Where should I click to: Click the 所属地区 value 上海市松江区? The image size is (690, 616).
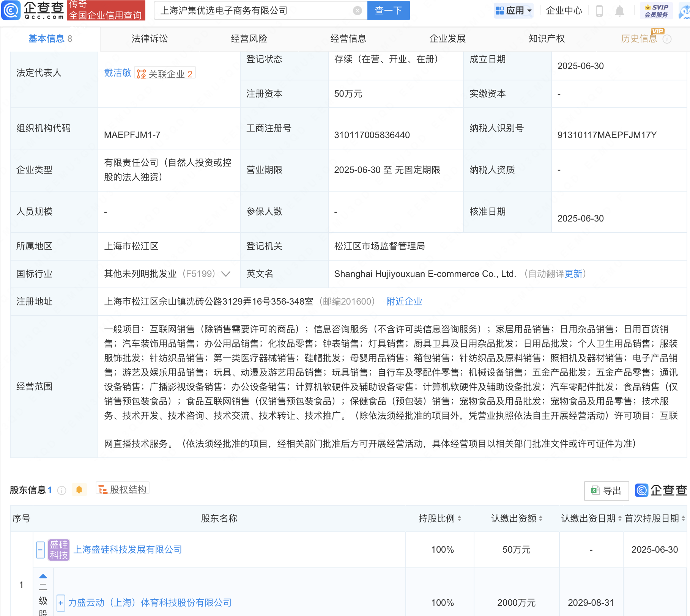(x=131, y=246)
